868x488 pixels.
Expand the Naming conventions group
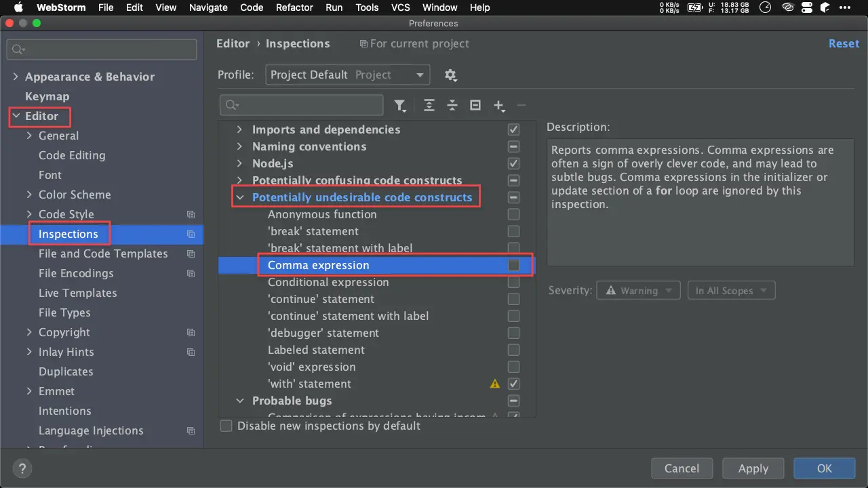[x=239, y=146]
